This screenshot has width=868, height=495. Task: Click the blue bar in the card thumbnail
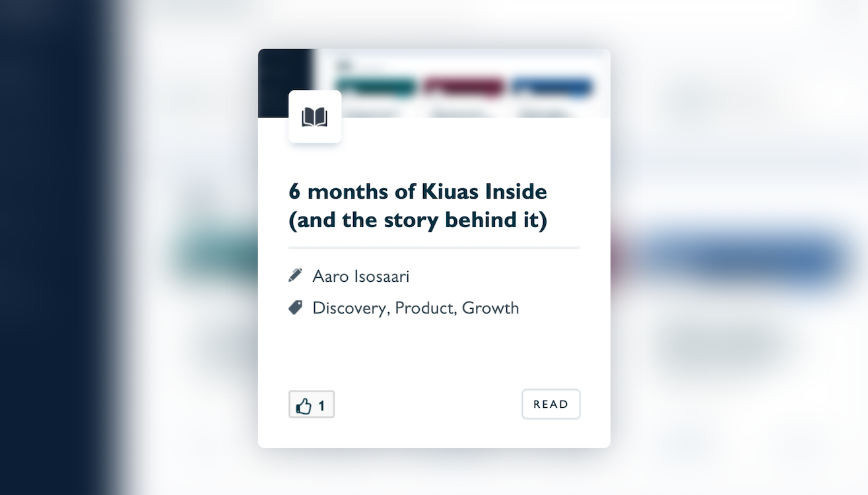pyautogui.click(x=551, y=87)
